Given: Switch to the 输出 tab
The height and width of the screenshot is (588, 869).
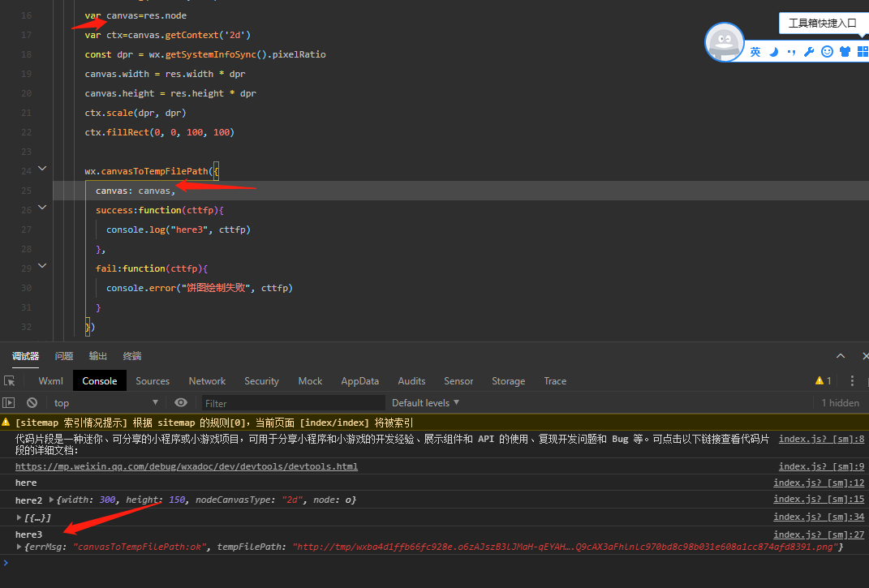Looking at the screenshot, I should [x=97, y=356].
